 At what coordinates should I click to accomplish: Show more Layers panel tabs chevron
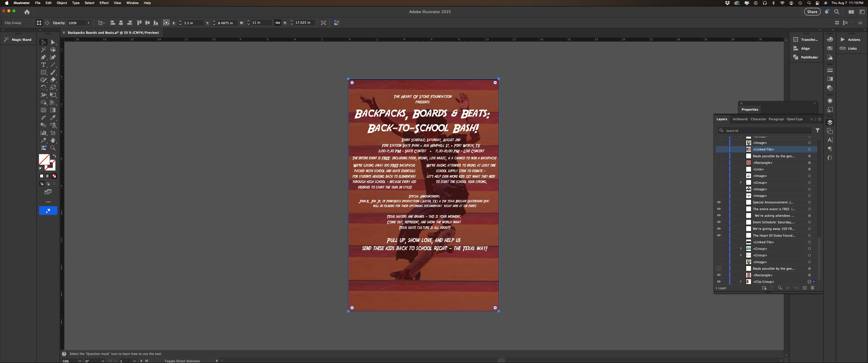coord(811,119)
